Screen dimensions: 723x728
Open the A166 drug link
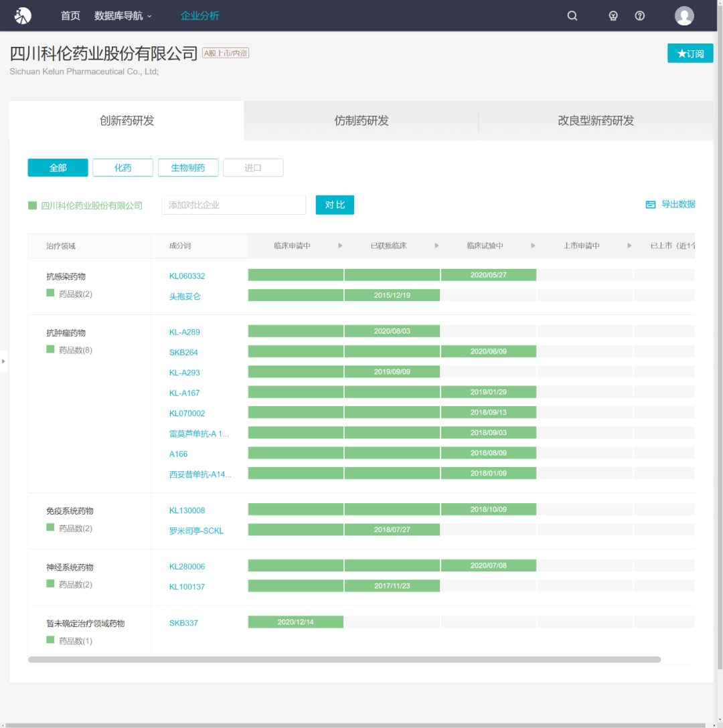[179, 454]
